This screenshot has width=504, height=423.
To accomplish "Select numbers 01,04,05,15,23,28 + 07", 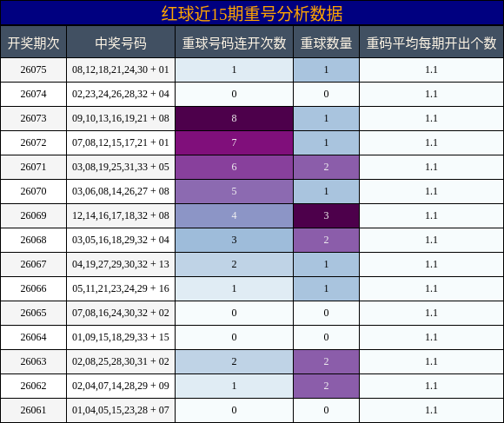I will 121,410.
